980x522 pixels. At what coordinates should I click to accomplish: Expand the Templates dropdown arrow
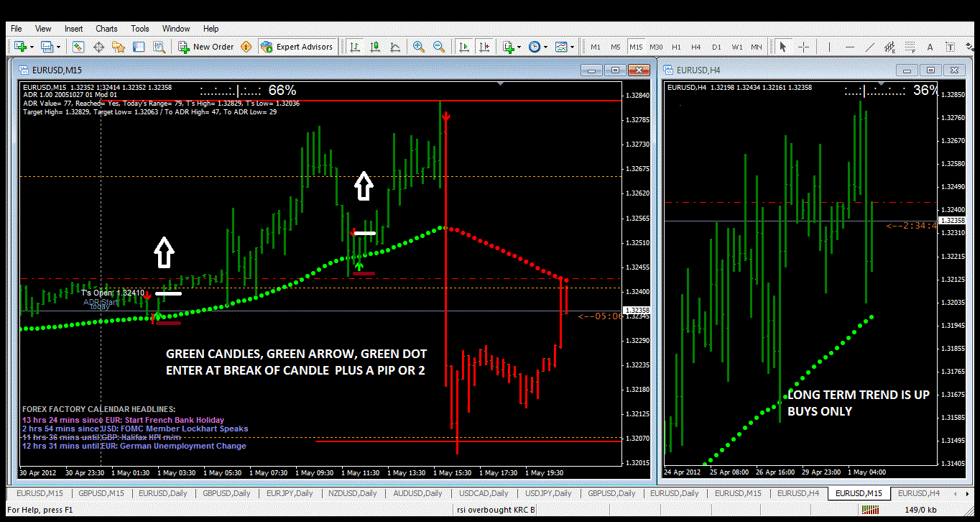pyautogui.click(x=573, y=47)
